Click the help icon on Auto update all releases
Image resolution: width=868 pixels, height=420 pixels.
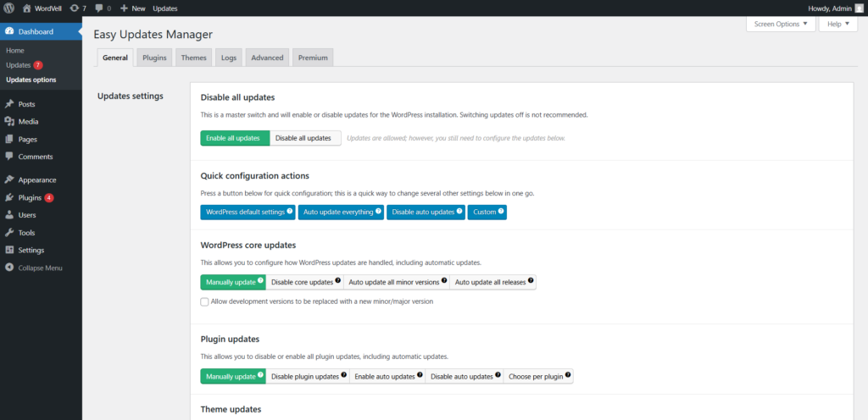click(531, 281)
